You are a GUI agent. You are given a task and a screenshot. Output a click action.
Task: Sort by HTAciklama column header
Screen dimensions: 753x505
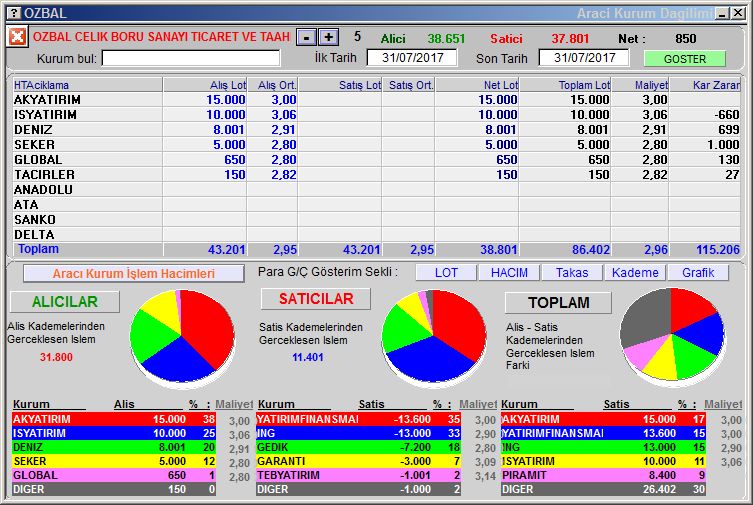point(87,85)
